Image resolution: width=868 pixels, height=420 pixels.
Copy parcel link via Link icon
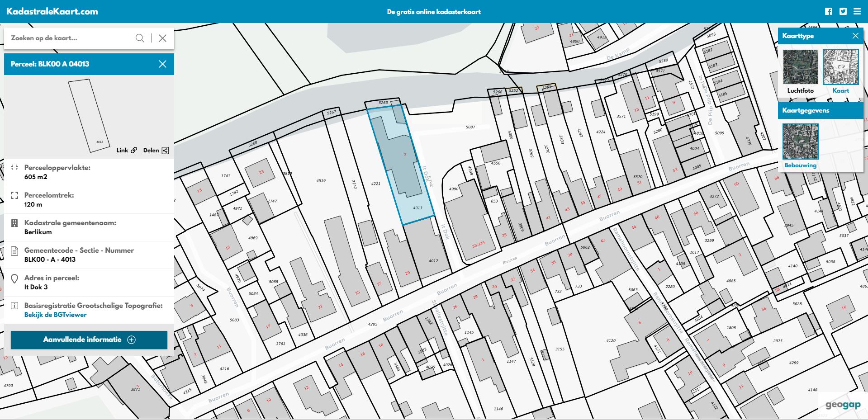(127, 150)
